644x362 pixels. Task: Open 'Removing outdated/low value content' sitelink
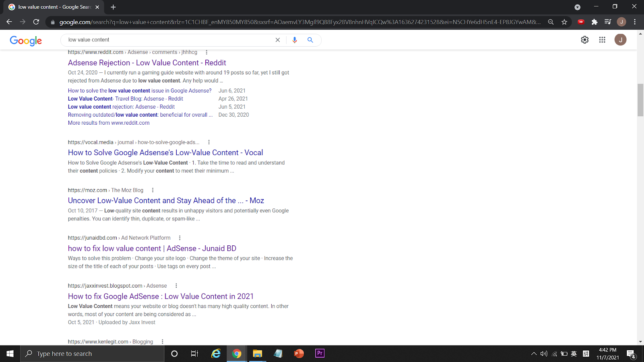point(140,115)
